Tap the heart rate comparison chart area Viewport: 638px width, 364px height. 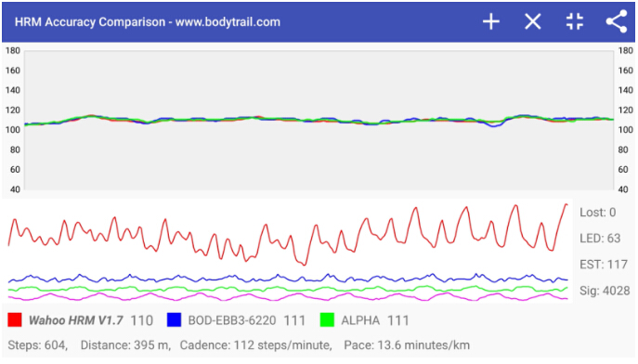pos(319,120)
